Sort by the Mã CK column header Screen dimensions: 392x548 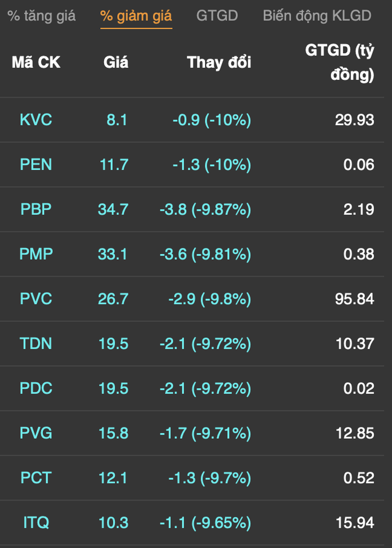(x=36, y=62)
